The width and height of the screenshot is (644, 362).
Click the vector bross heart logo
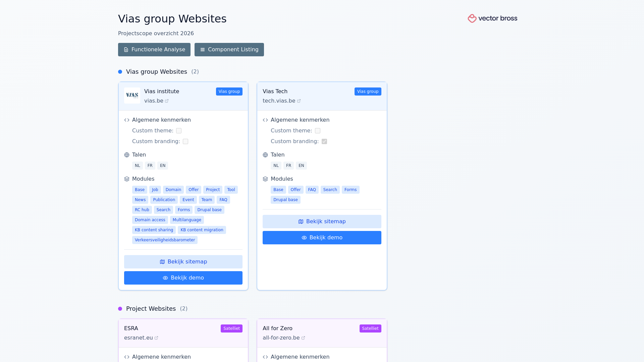(x=472, y=18)
